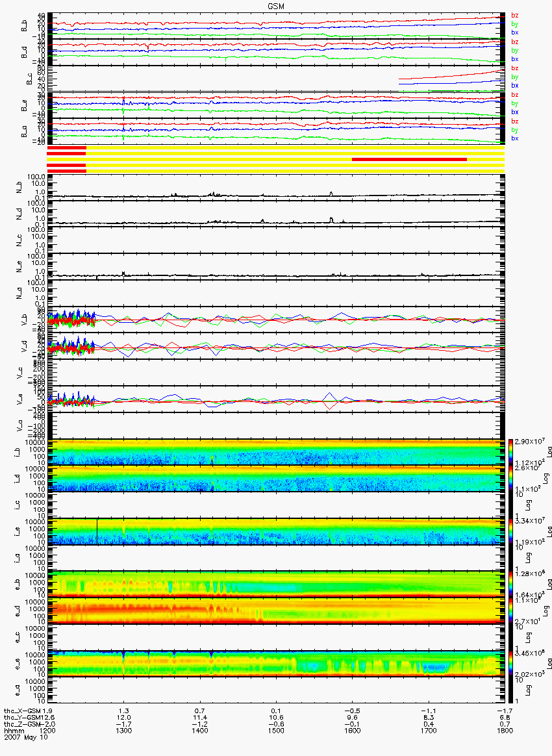Select the V_e velocity axis label
Viewport: 552px width, 756px height.
(19, 399)
